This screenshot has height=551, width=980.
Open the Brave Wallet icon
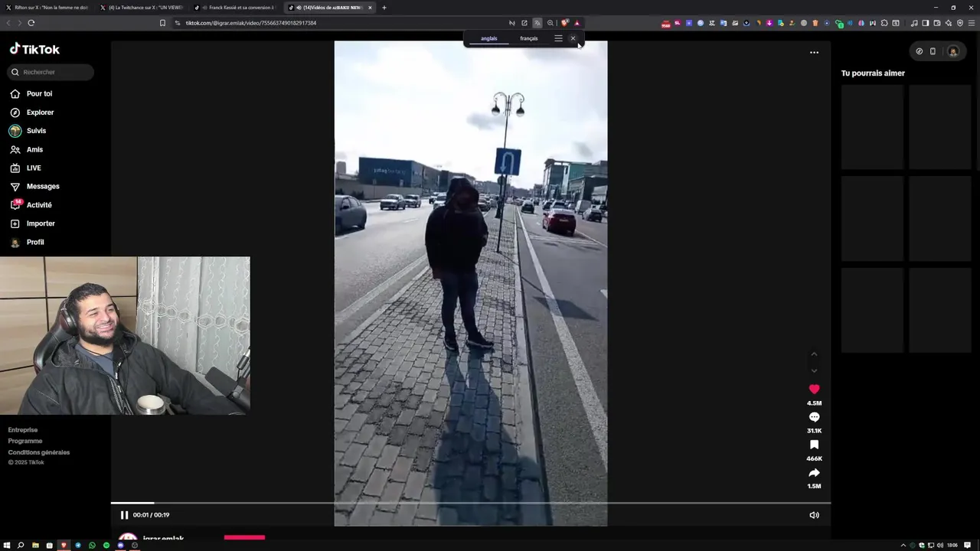pos(936,23)
